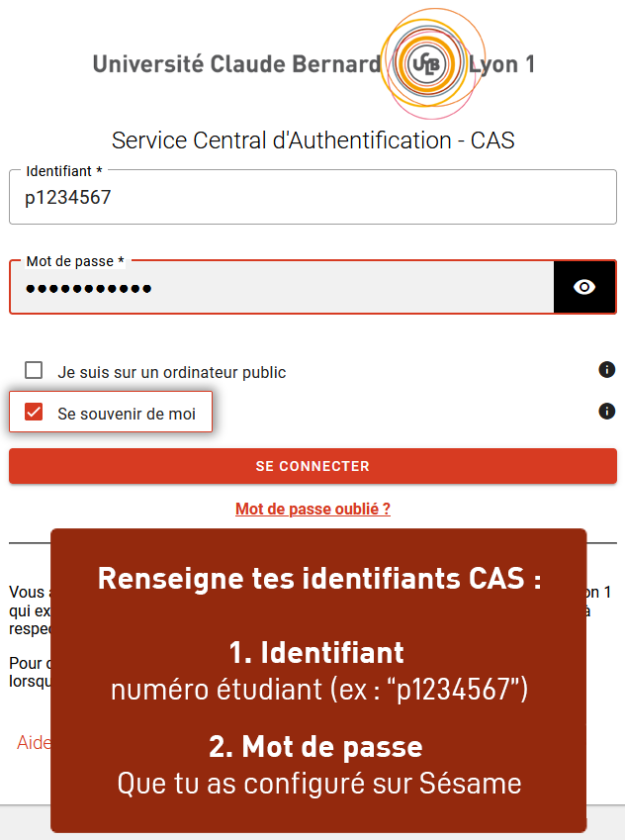Click the 'Université Claude Bernard' header text

[x=236, y=64]
